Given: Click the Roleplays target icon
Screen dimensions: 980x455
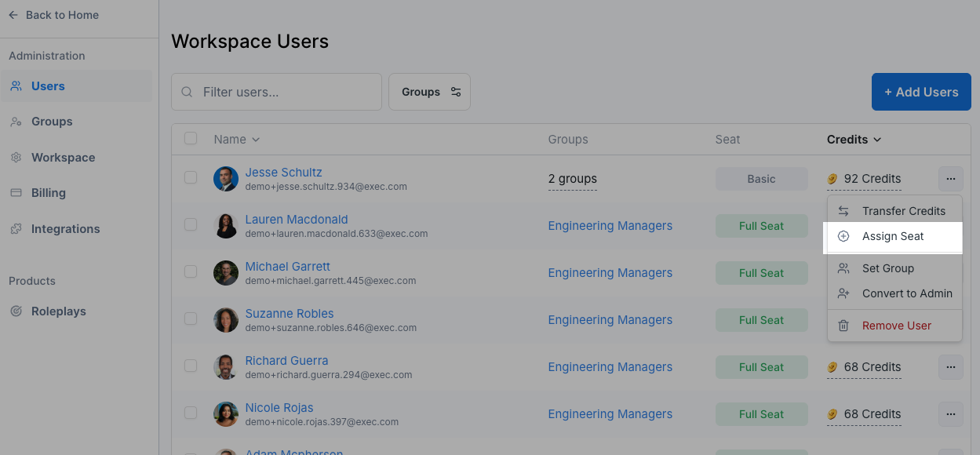Looking at the screenshot, I should (16, 311).
